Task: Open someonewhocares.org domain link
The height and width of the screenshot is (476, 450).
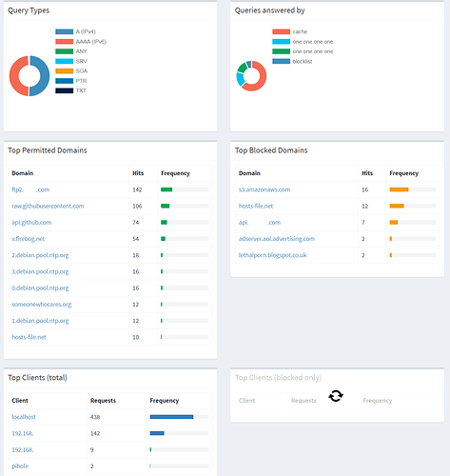Action: pyautogui.click(x=42, y=305)
